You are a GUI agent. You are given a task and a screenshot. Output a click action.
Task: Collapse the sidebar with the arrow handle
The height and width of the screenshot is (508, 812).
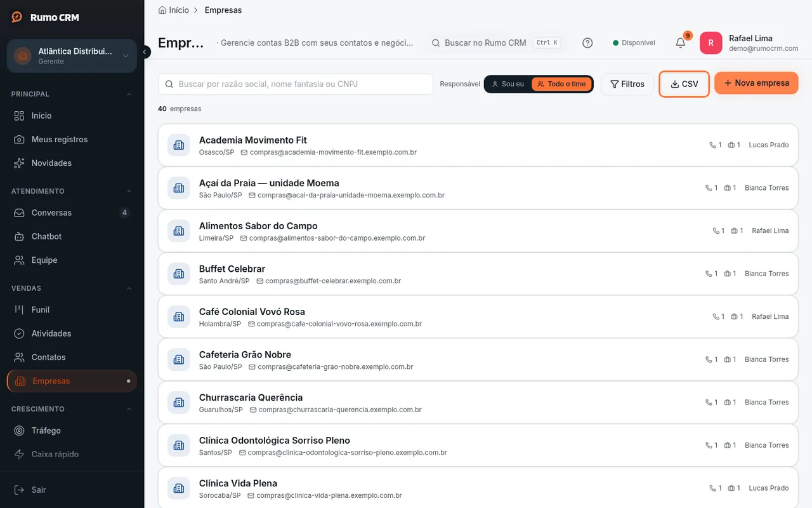coord(145,52)
